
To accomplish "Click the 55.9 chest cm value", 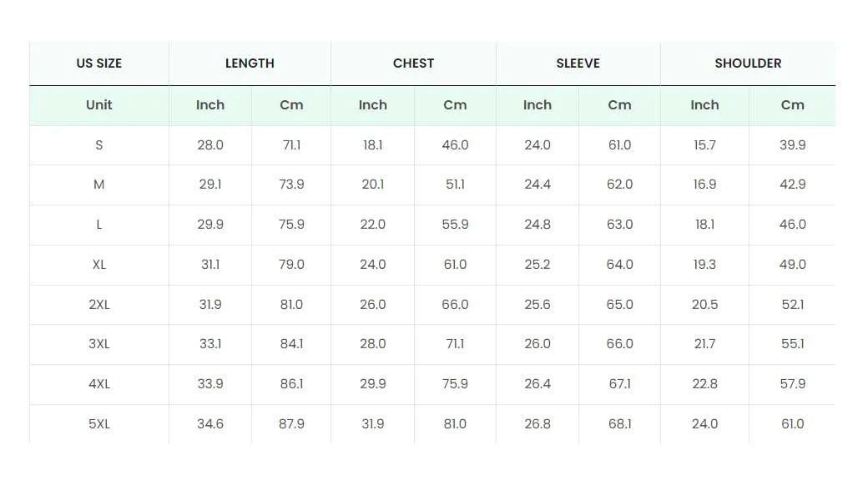I will (455, 225).
